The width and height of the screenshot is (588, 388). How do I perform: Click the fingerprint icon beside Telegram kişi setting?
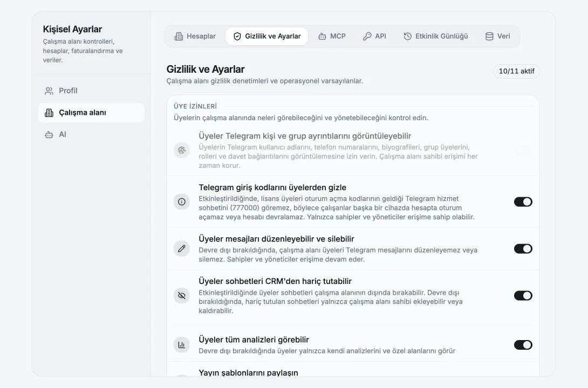click(x=181, y=150)
